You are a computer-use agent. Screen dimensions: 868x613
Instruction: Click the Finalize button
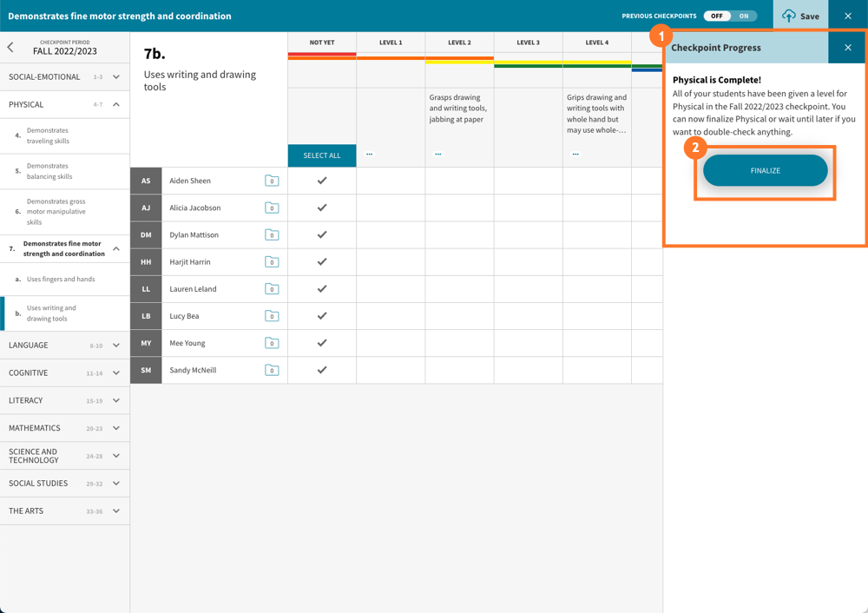tap(765, 171)
